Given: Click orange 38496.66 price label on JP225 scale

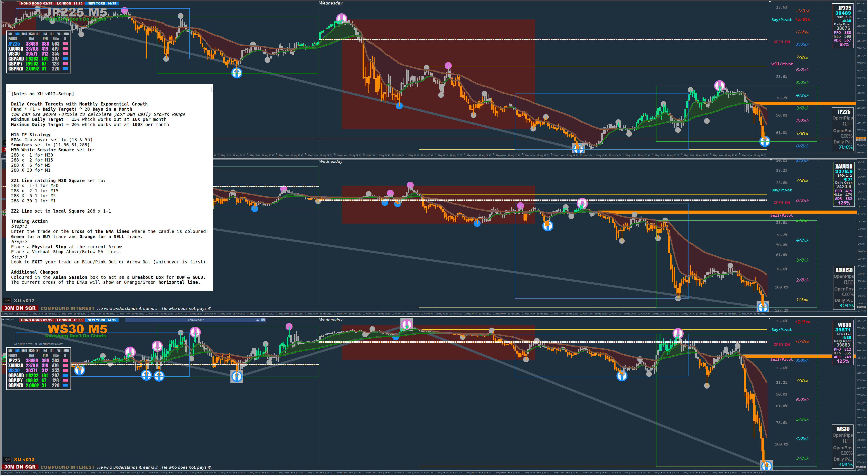Looking at the screenshot, I should pos(861,138).
